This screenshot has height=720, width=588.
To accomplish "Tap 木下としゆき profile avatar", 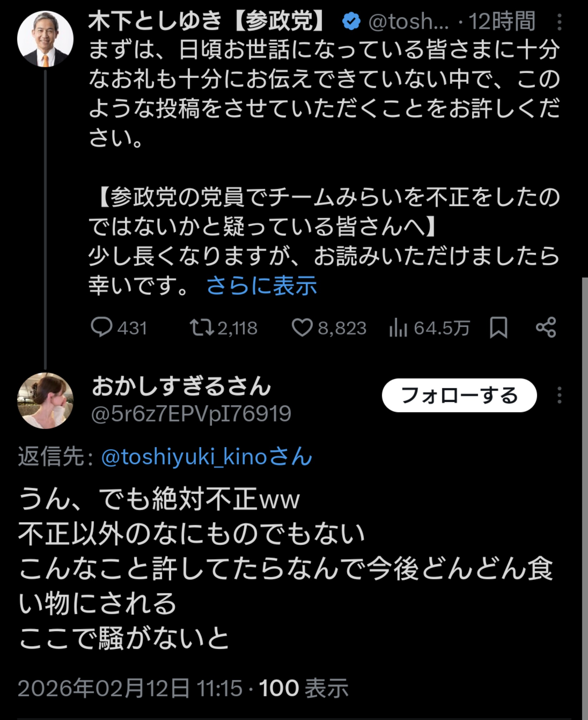I will 45,39.
